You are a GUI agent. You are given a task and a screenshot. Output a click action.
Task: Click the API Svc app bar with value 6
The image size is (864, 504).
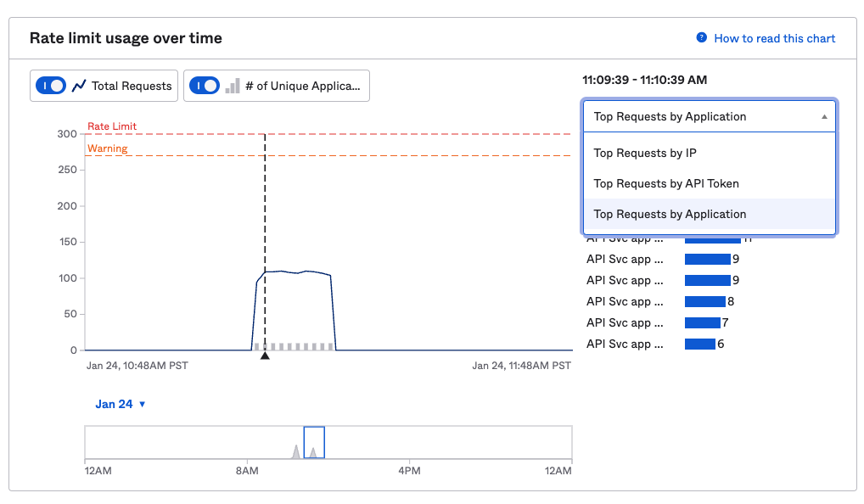point(699,344)
